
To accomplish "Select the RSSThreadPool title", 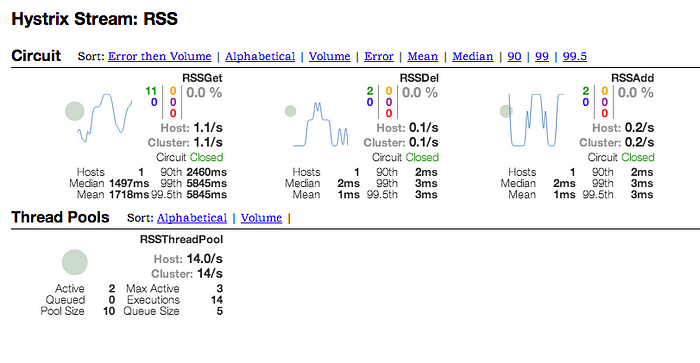I will point(181,239).
